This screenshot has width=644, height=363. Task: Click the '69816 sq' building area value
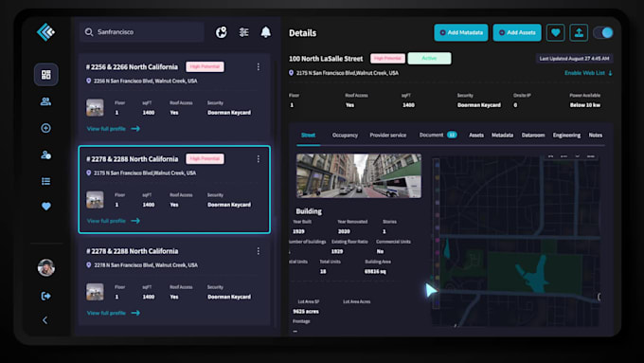coord(375,272)
